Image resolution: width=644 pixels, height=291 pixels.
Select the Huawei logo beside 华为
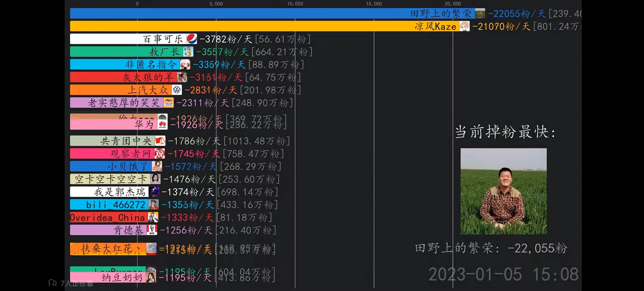coord(162,124)
